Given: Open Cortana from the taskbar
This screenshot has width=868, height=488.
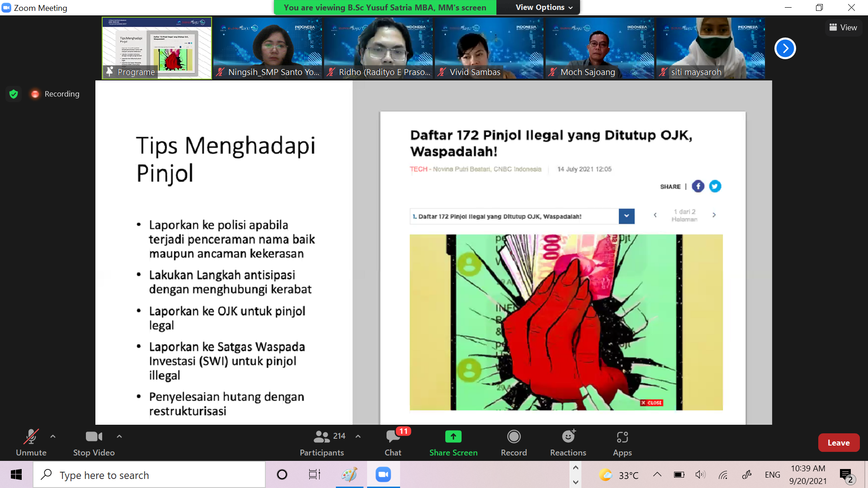Looking at the screenshot, I should pyautogui.click(x=282, y=474).
